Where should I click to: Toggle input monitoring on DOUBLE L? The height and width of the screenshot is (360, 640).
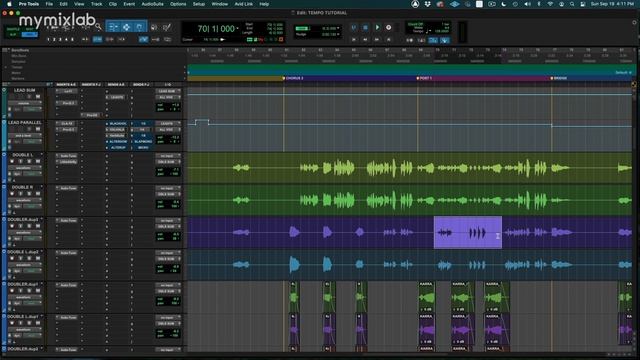pos(20,162)
